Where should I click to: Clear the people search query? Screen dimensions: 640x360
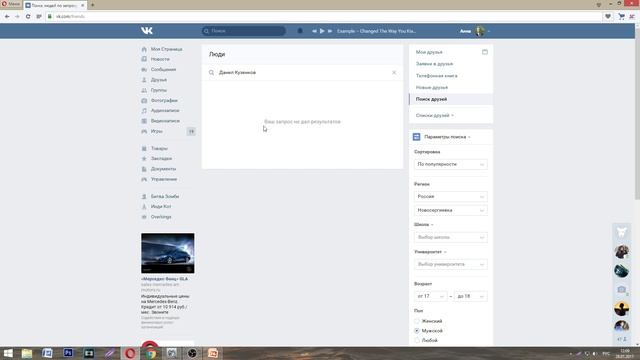(394, 73)
